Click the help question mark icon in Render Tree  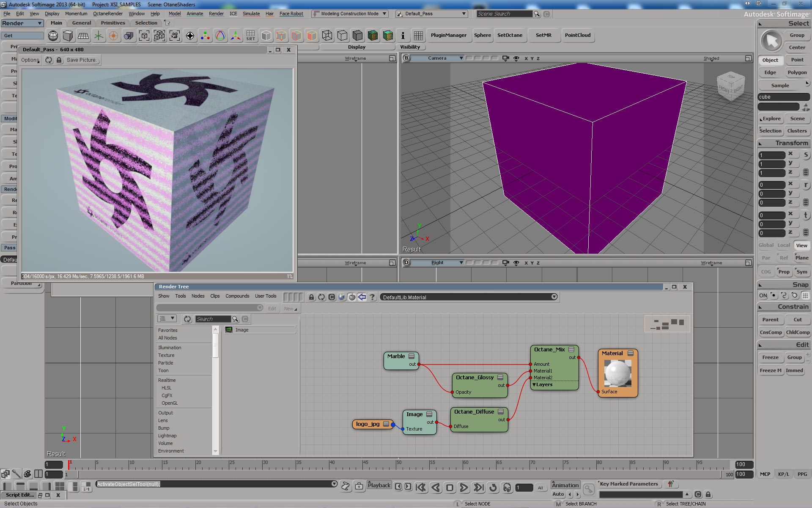[x=372, y=297]
